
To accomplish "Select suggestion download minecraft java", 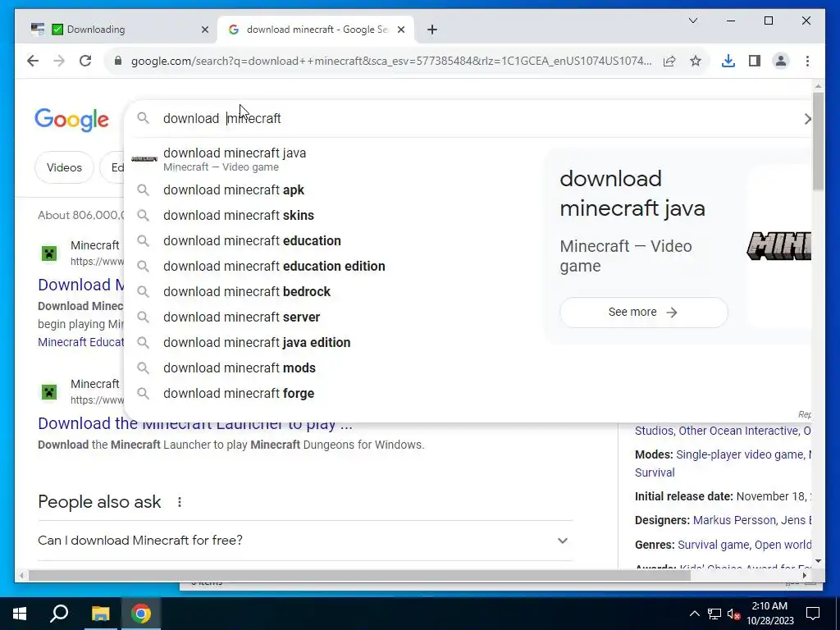I will [x=332, y=159].
